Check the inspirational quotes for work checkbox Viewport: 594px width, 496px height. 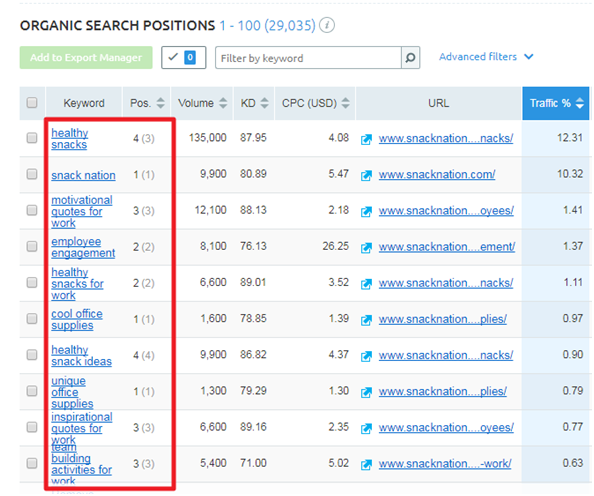pyautogui.click(x=32, y=427)
